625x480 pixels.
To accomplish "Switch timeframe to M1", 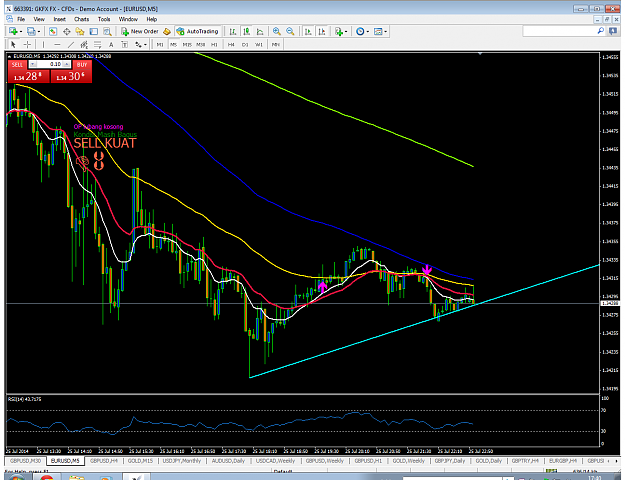I will [160, 45].
